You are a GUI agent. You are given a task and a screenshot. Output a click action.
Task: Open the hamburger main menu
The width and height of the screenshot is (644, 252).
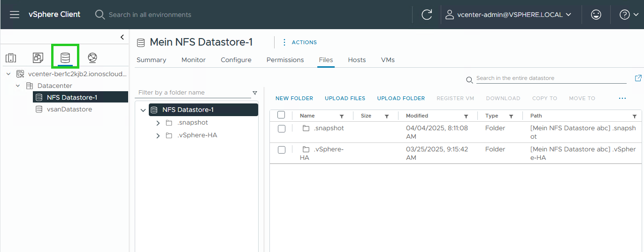click(15, 15)
